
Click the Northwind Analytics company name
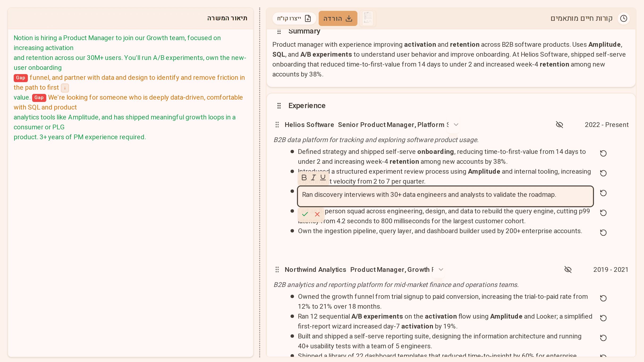[315, 269]
